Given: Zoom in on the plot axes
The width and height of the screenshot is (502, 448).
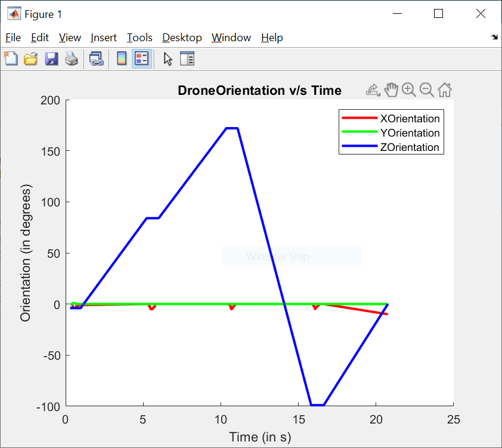Looking at the screenshot, I should point(409,89).
